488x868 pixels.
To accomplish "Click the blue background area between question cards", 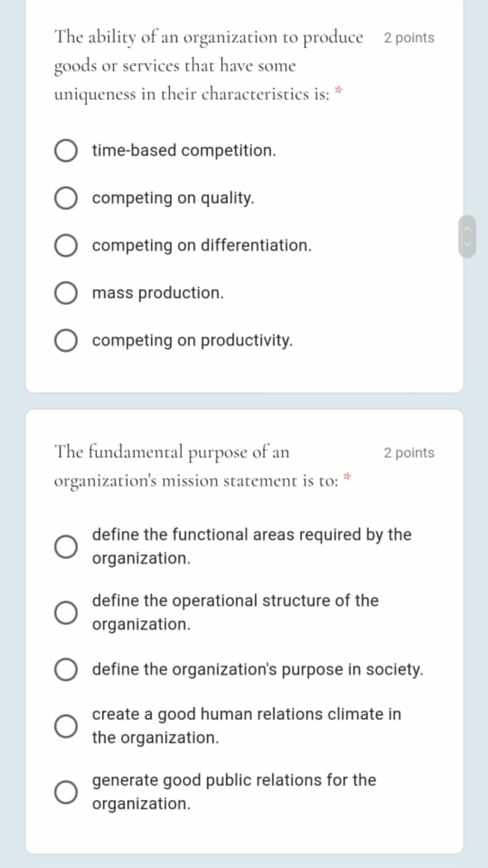I will (244, 401).
